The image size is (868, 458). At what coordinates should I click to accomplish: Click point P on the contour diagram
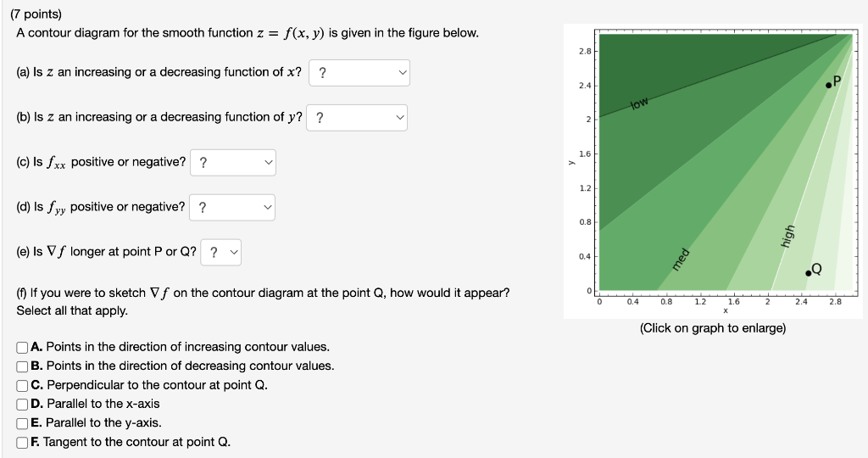click(829, 85)
